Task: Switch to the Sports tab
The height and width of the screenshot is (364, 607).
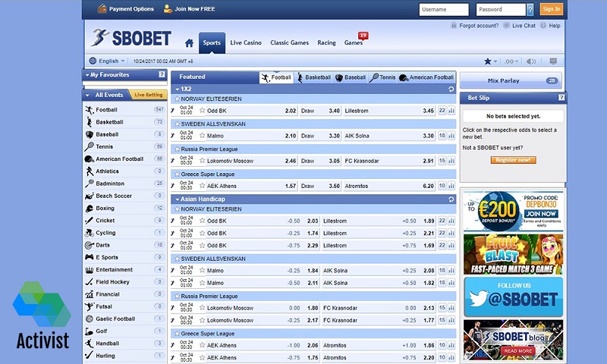Action: (212, 43)
